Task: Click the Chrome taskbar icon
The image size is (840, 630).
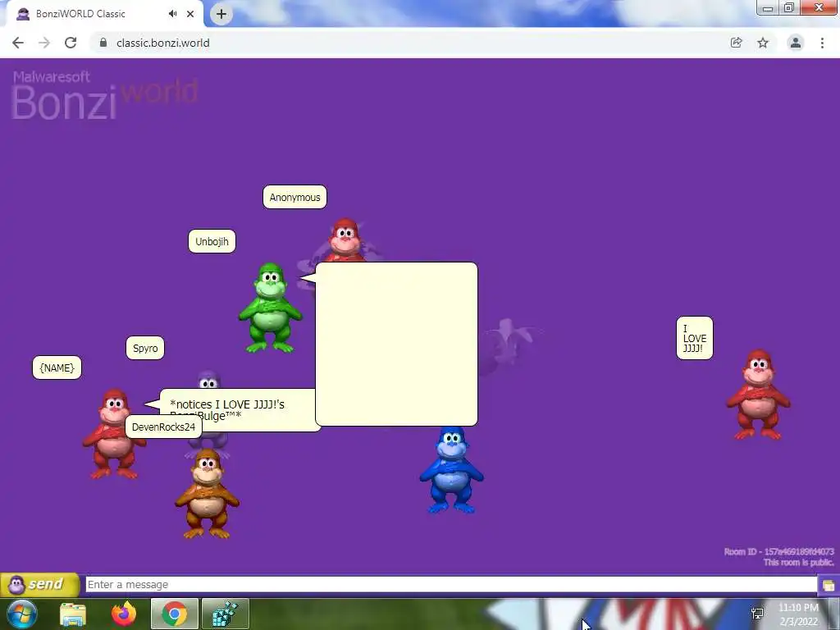Action: (175, 614)
